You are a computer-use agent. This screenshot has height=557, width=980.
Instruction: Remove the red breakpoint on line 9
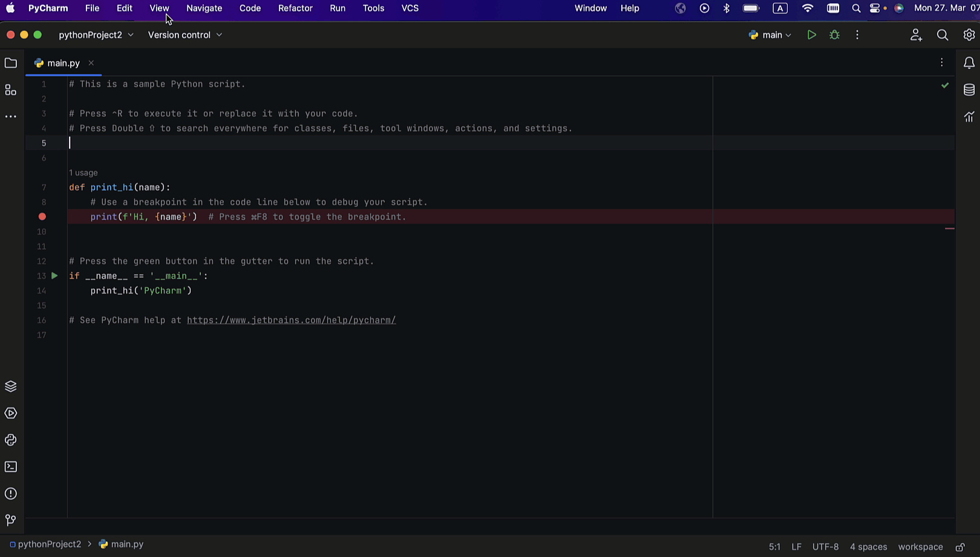[42, 217]
